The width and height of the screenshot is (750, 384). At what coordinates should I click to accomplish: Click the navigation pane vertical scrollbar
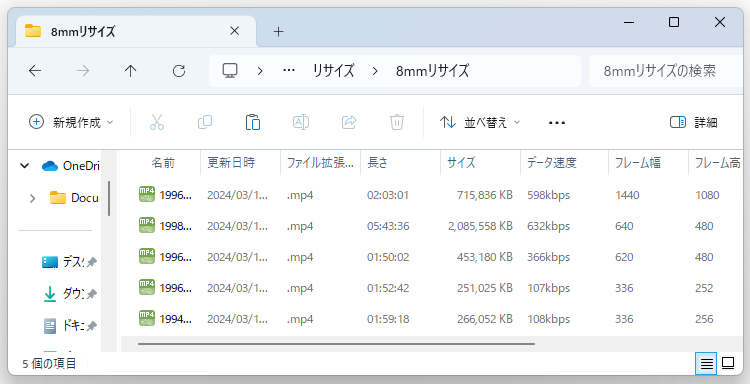(109, 198)
